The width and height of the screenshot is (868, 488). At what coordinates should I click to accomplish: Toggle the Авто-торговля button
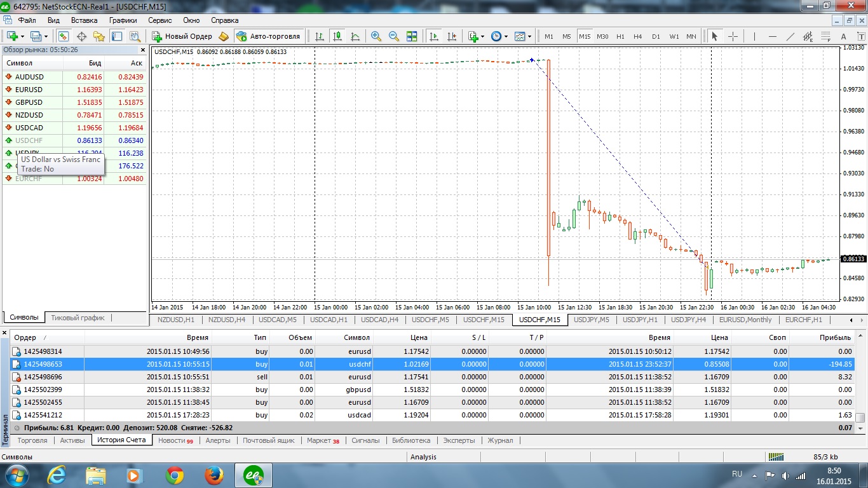pyautogui.click(x=269, y=36)
